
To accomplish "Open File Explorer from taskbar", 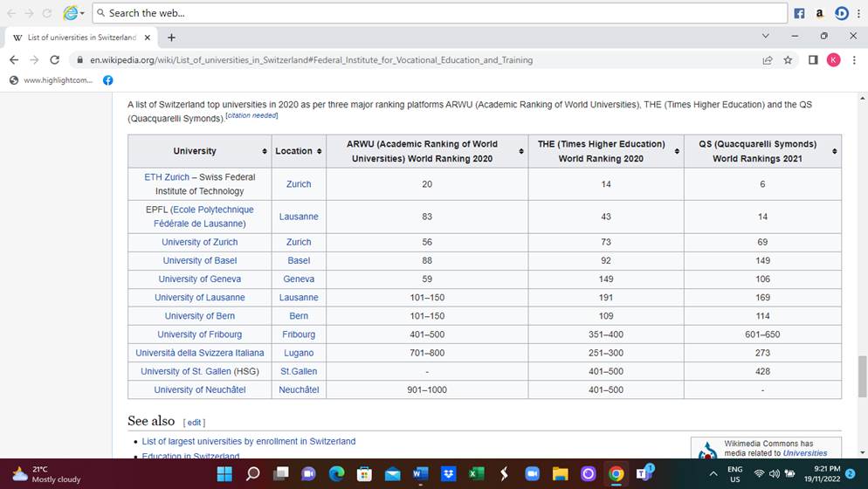I will 561,473.
